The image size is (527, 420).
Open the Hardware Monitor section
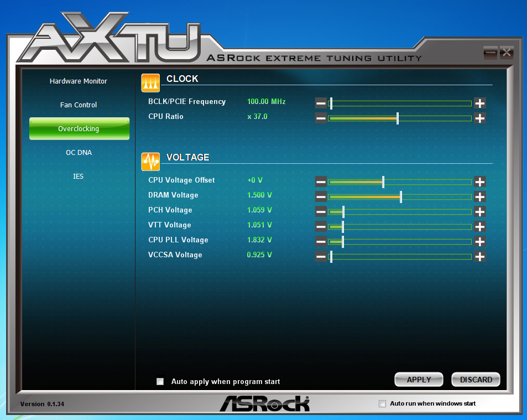click(x=79, y=81)
